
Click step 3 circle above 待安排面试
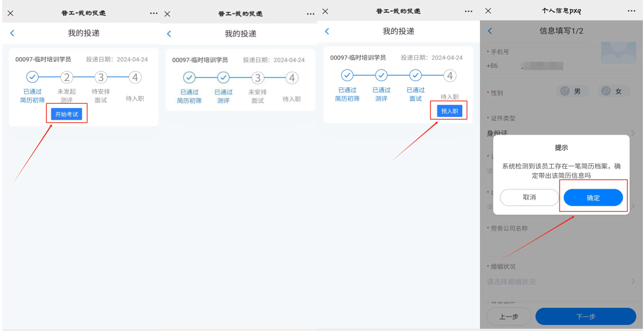tap(101, 77)
